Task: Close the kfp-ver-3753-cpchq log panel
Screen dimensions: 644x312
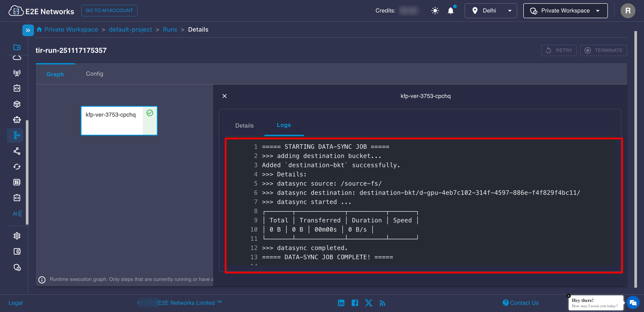Action: pyautogui.click(x=225, y=96)
